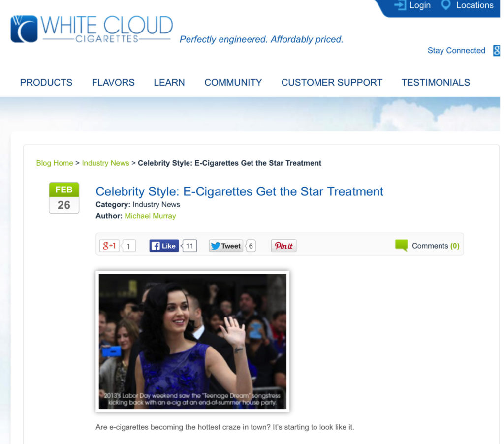This screenshot has width=504, height=444.
Task: Open the Community menu
Action: [x=233, y=83]
